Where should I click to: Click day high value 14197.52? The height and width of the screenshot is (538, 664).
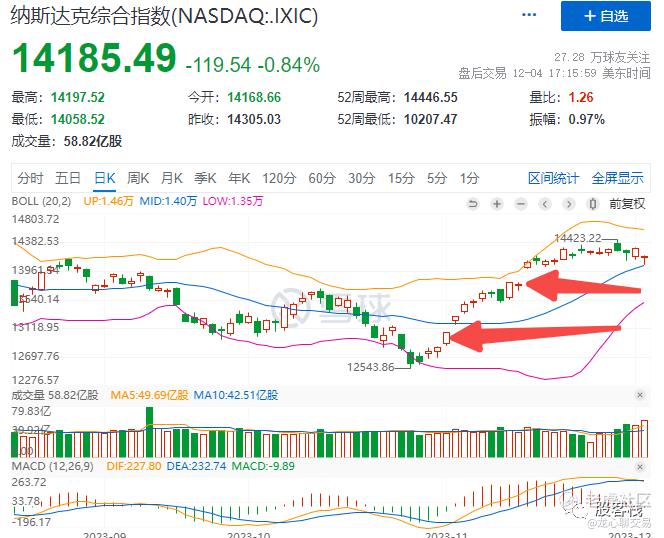click(x=78, y=97)
